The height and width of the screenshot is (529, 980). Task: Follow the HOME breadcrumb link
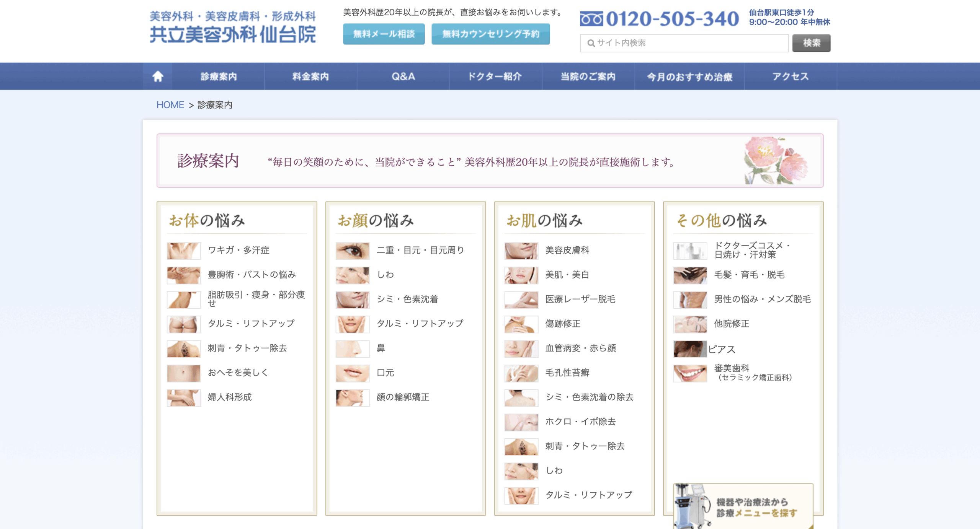pyautogui.click(x=170, y=105)
